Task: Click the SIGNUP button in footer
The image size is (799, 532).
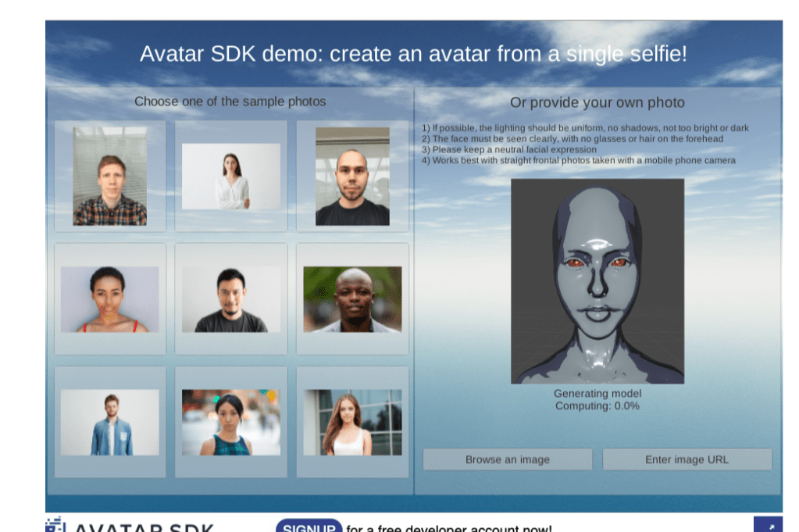Action: (x=309, y=527)
